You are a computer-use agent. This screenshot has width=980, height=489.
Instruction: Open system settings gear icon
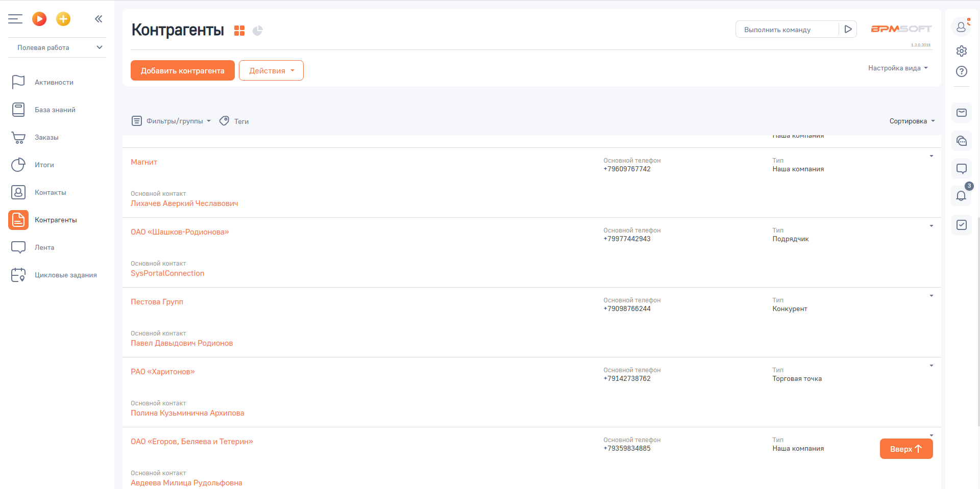(x=962, y=51)
